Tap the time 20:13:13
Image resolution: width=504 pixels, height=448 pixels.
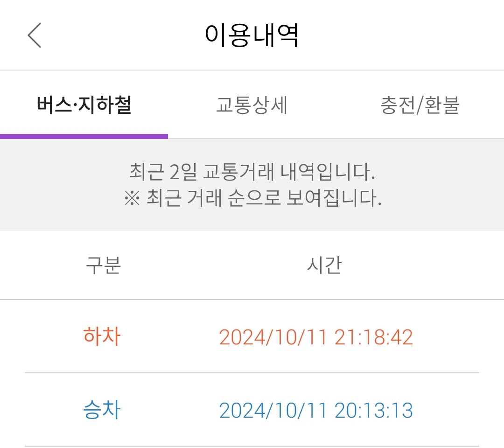(374, 411)
